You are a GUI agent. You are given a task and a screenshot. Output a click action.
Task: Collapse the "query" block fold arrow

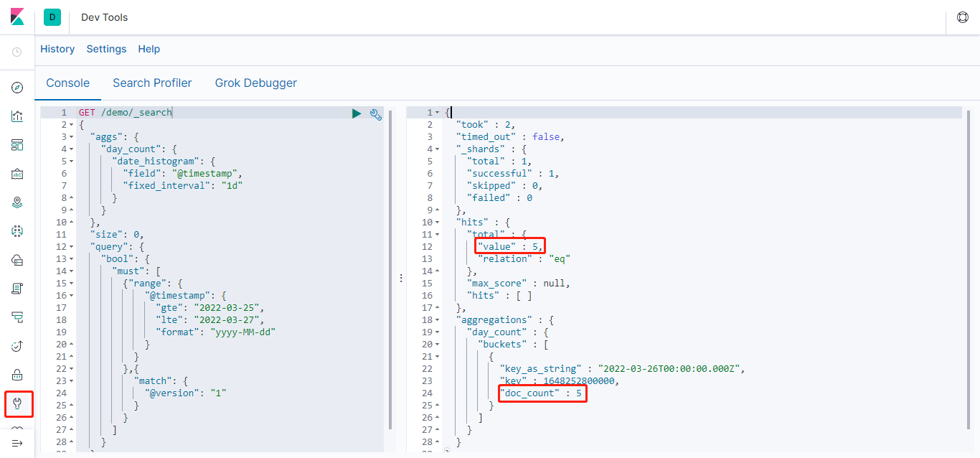[71, 247]
